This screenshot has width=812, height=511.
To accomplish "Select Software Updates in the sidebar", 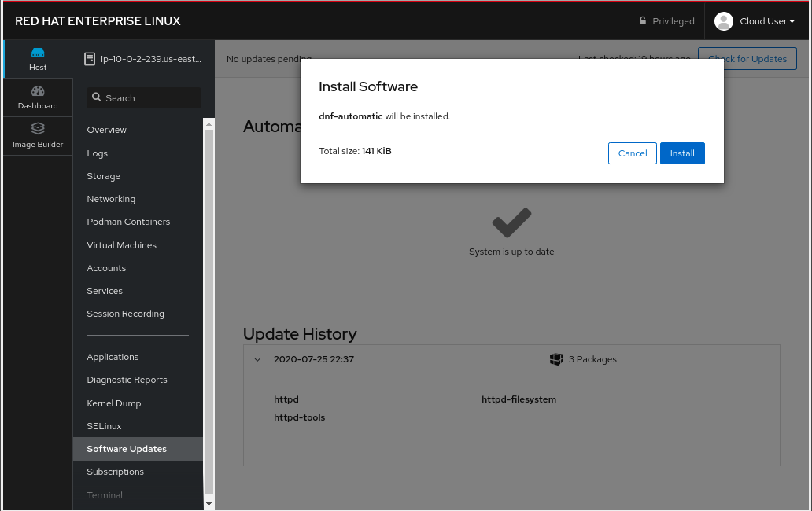I will click(x=138, y=449).
